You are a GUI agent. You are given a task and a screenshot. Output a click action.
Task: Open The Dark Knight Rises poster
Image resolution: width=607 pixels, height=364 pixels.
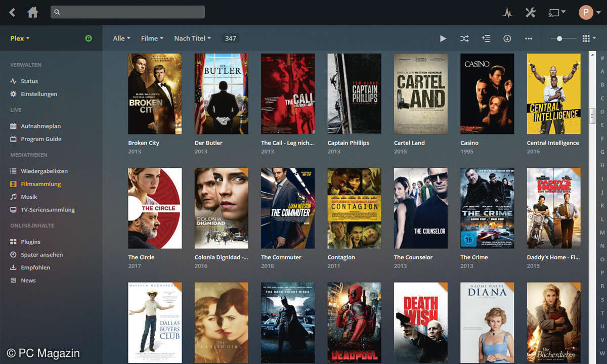click(x=288, y=323)
